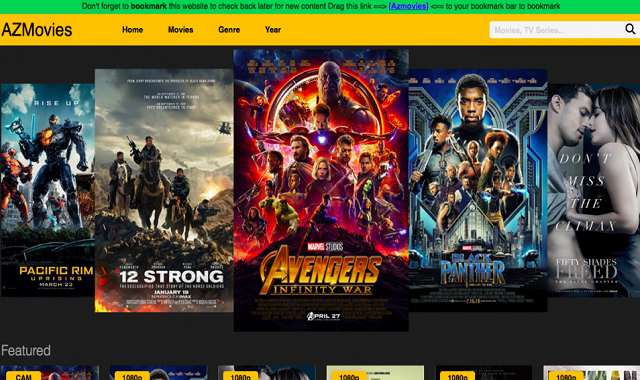This screenshot has width=640, height=380.
Task: Open the Avengers Infinity War poster
Action: [x=321, y=190]
